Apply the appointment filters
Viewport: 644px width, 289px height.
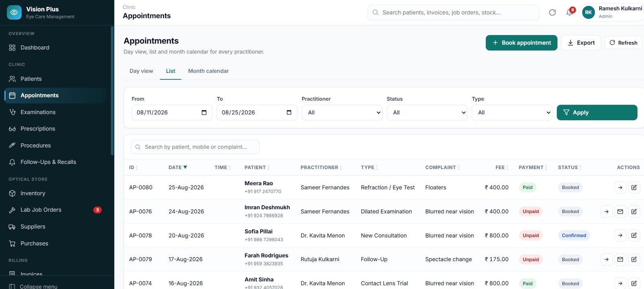[597, 112]
